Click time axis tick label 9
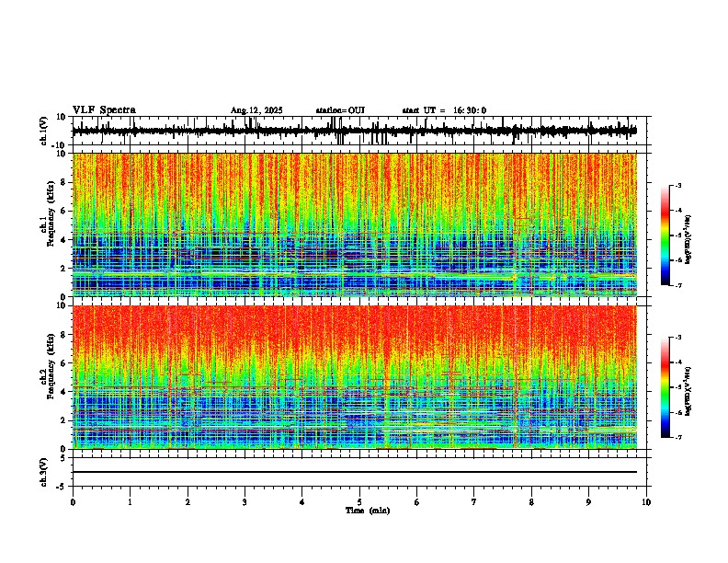 pos(588,502)
